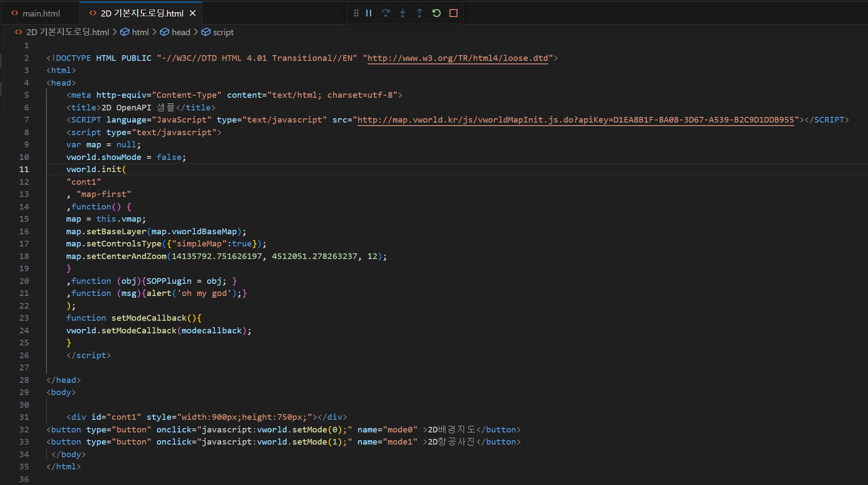Stop the debug session
The image size is (868, 485).
click(453, 13)
